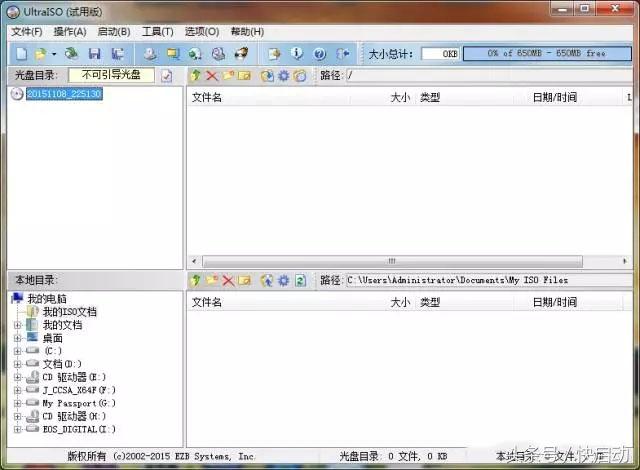The width and height of the screenshot is (640, 470).
Task: Click the 大小总计 0KB size field
Action: tap(440, 54)
